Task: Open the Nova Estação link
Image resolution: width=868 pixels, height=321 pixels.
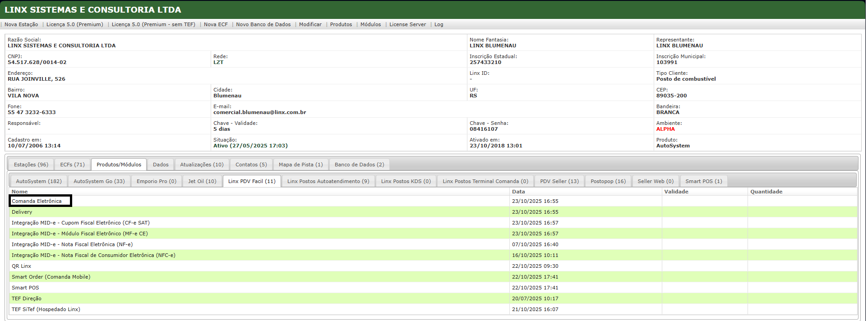Action: point(21,24)
